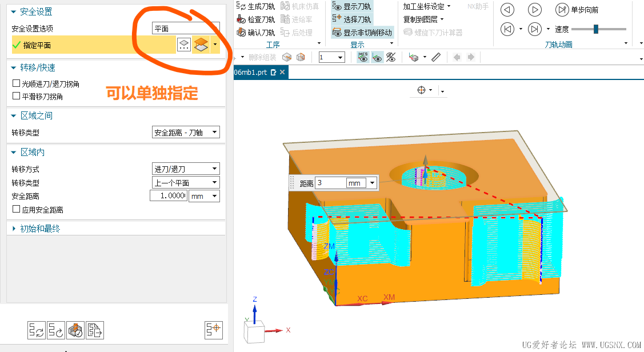Expand the 刀轨动画 group options arrow

coord(626,43)
